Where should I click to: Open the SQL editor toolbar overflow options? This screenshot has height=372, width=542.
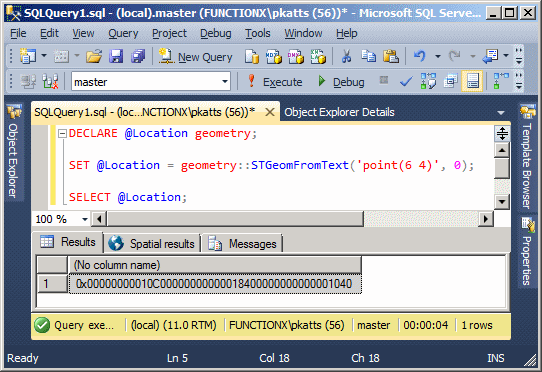pyautogui.click(x=518, y=81)
